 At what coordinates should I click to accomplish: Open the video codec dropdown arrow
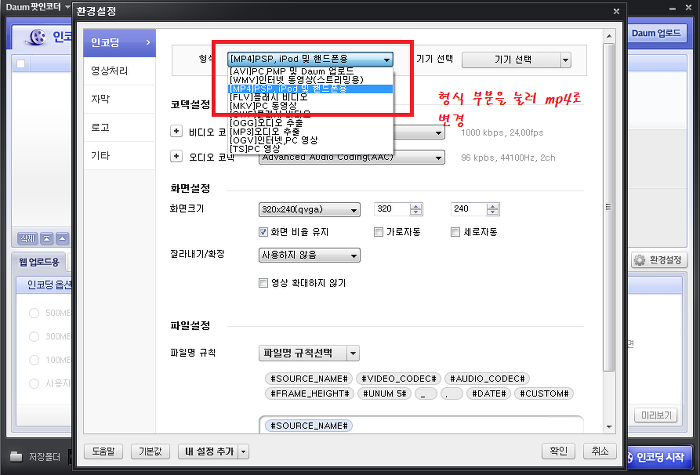(x=438, y=133)
